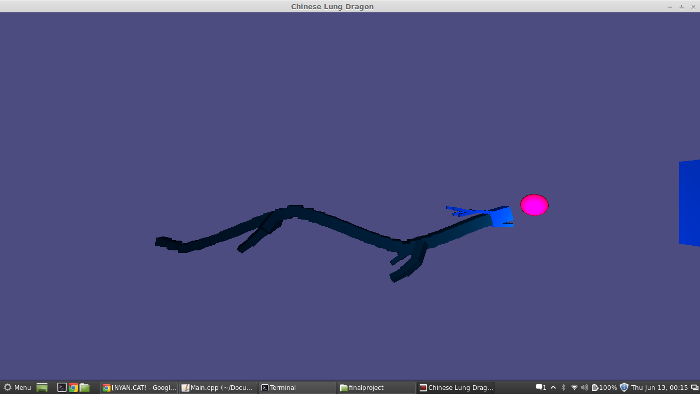The height and width of the screenshot is (394, 700).
Task: Select the Chinese Lung Dragon taskbar entry
Action: [456, 387]
